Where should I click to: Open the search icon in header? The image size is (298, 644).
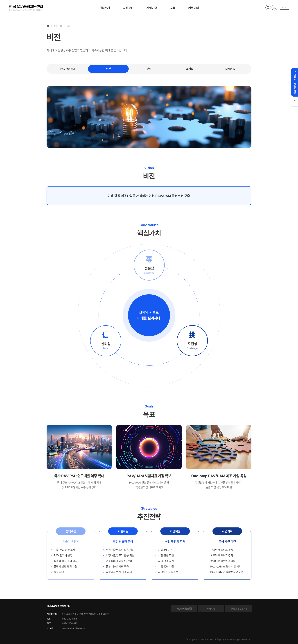coord(268,8)
